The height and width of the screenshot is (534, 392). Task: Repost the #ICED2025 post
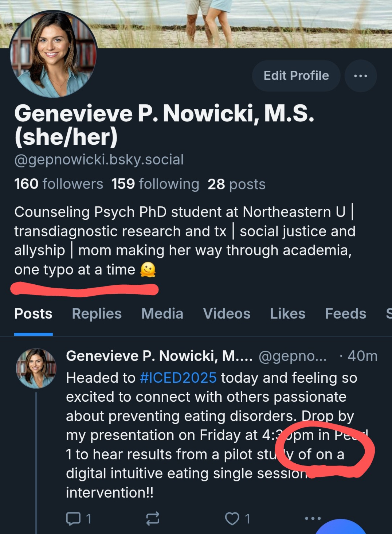pyautogui.click(x=153, y=518)
